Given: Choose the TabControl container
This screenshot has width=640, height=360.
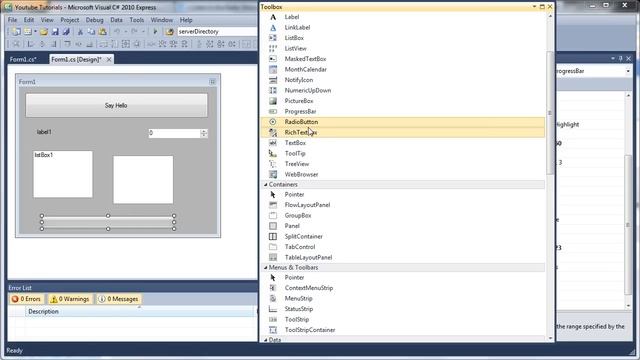Looking at the screenshot, I should (x=300, y=247).
